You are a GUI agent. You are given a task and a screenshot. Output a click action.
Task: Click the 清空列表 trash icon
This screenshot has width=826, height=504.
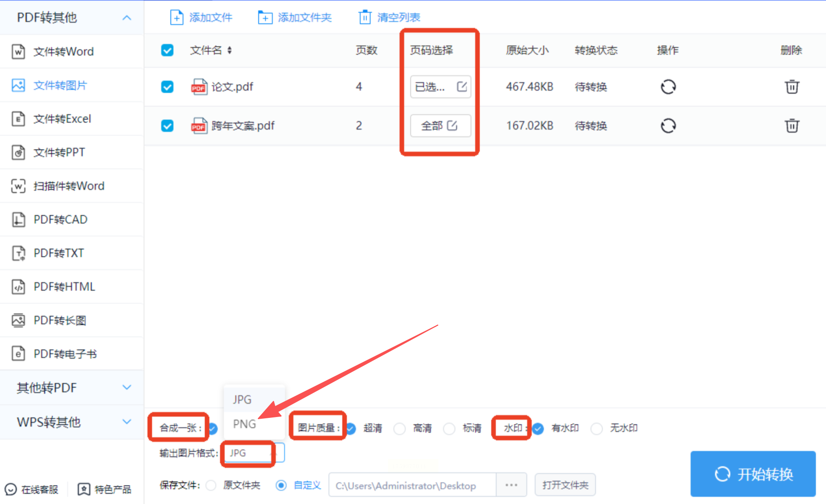[365, 17]
